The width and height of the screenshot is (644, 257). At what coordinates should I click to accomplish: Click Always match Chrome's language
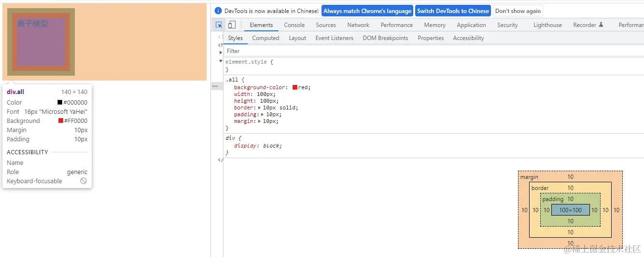click(367, 11)
